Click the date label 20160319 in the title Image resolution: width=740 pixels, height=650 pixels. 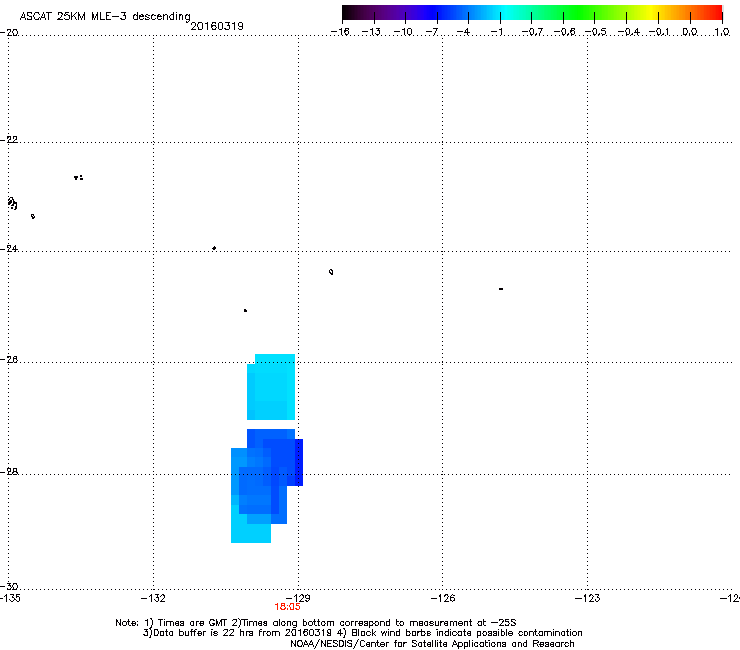217,26
